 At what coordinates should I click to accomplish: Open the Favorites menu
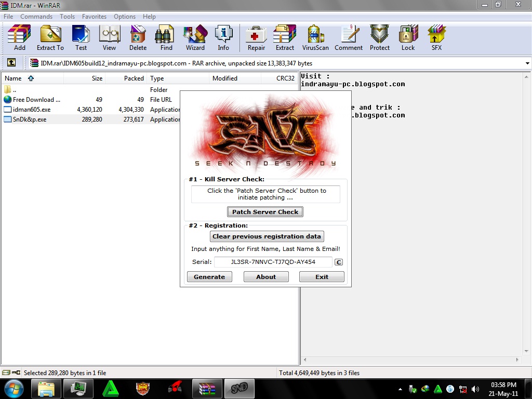[x=94, y=16]
